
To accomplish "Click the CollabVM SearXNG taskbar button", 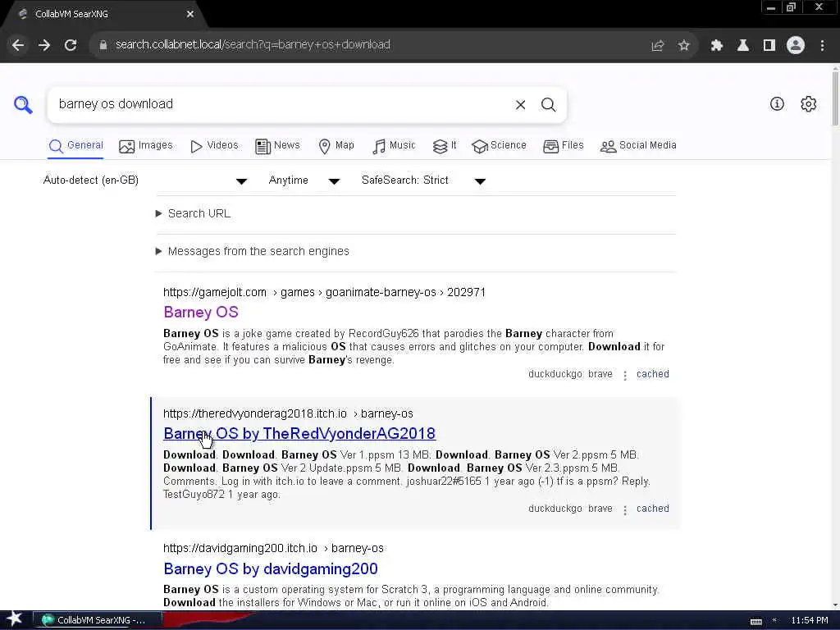I will [98, 620].
